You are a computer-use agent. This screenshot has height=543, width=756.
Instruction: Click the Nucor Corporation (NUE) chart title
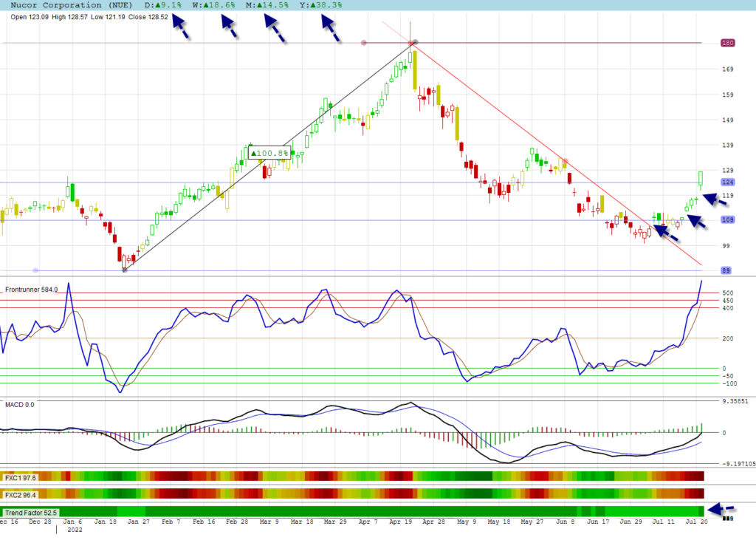point(72,5)
